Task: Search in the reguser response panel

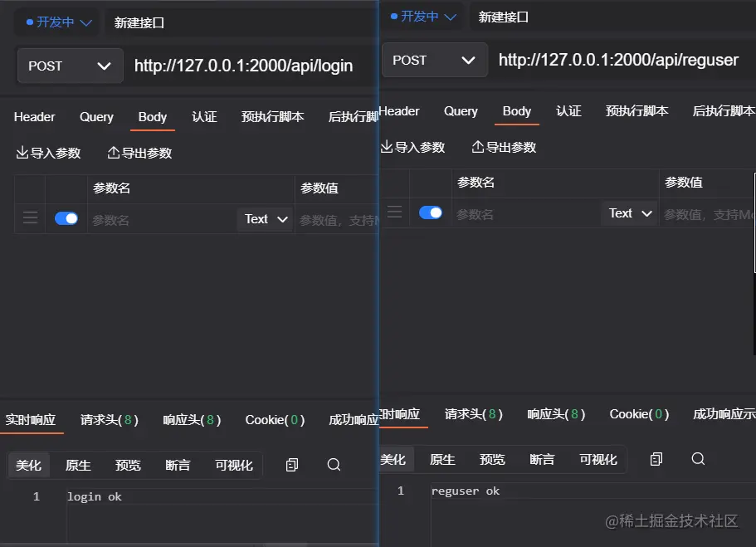Action: point(698,459)
